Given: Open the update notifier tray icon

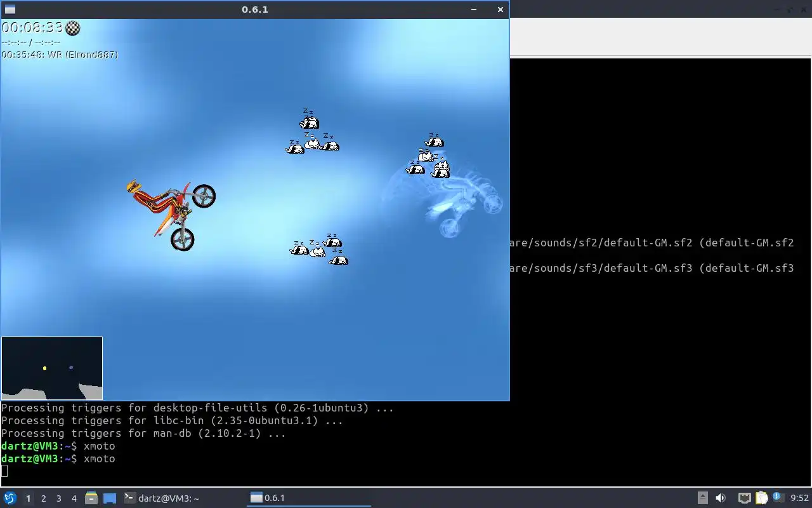Looking at the screenshot, I should (778, 497).
